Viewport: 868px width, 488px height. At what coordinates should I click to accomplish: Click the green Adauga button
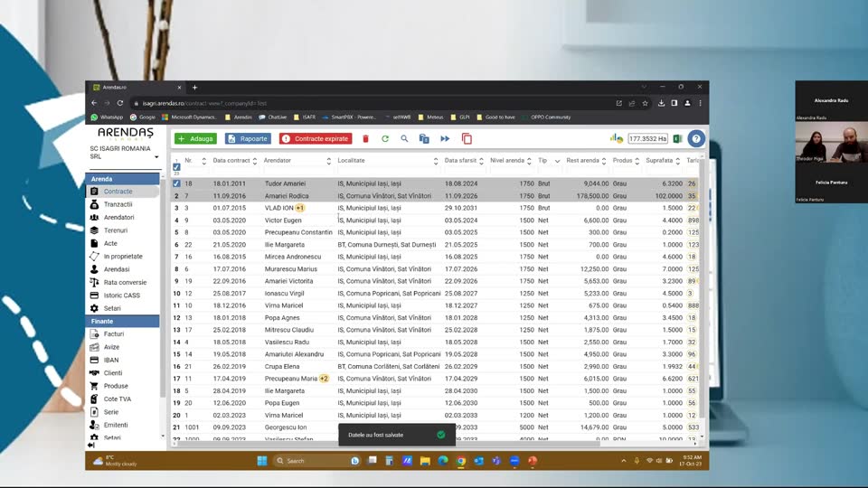(x=195, y=139)
